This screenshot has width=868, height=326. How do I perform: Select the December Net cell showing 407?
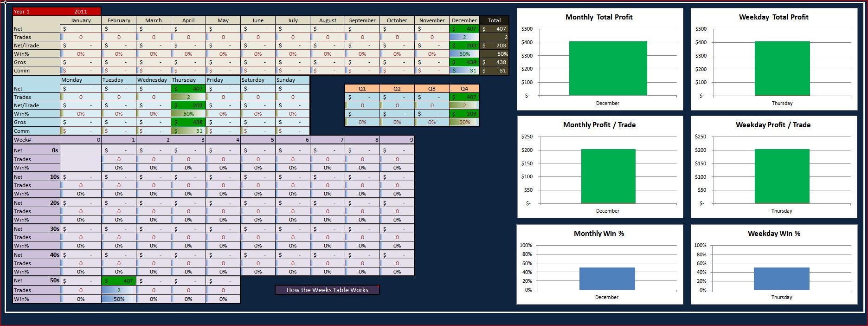pyautogui.click(x=464, y=29)
